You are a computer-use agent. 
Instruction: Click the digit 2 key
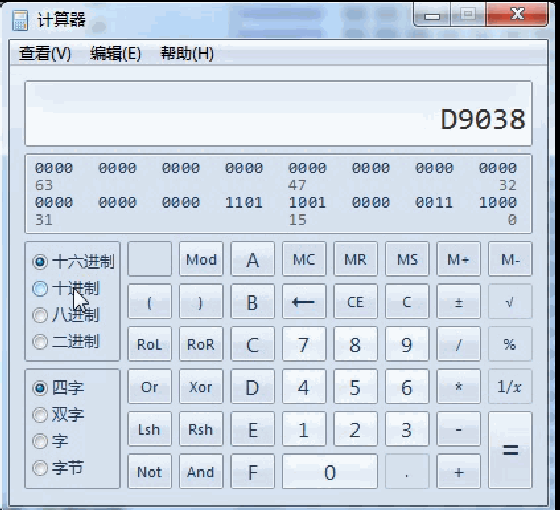355,429
